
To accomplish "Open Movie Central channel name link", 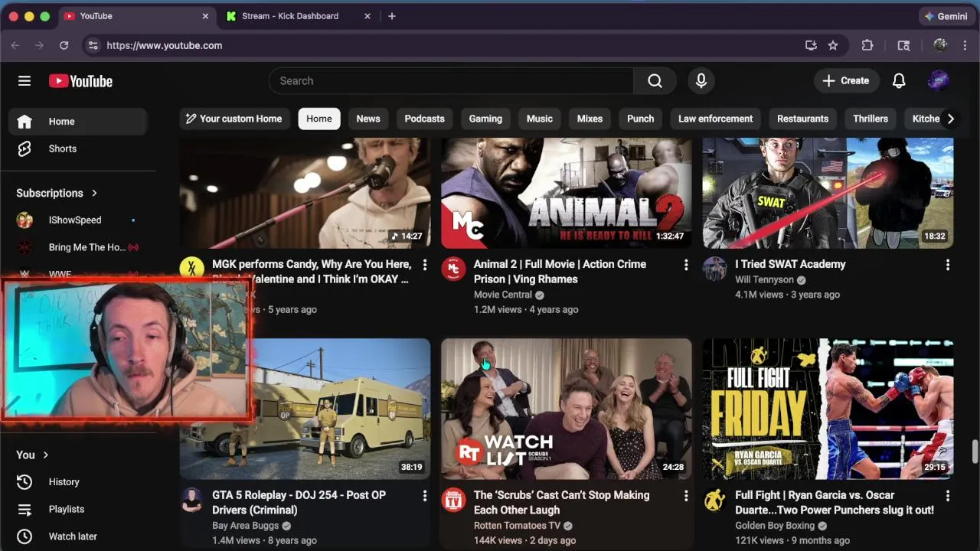I will 502,295.
